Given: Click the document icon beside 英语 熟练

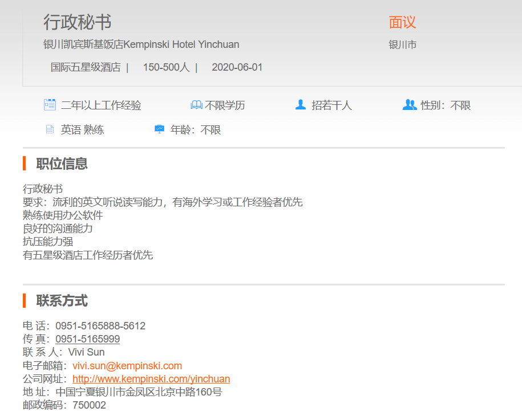Looking at the screenshot, I should [50, 129].
